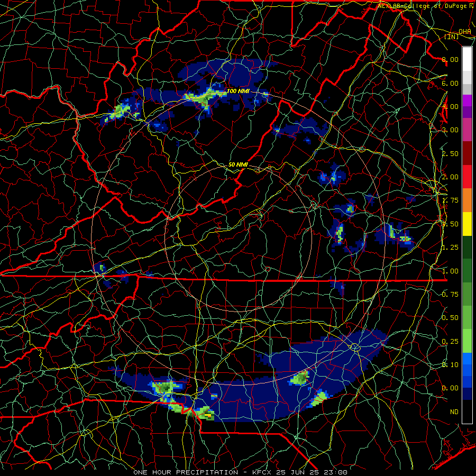Screen dimensions: 476x476
Task: Pick the dark maroon red legend swatch
Action: 467,153
